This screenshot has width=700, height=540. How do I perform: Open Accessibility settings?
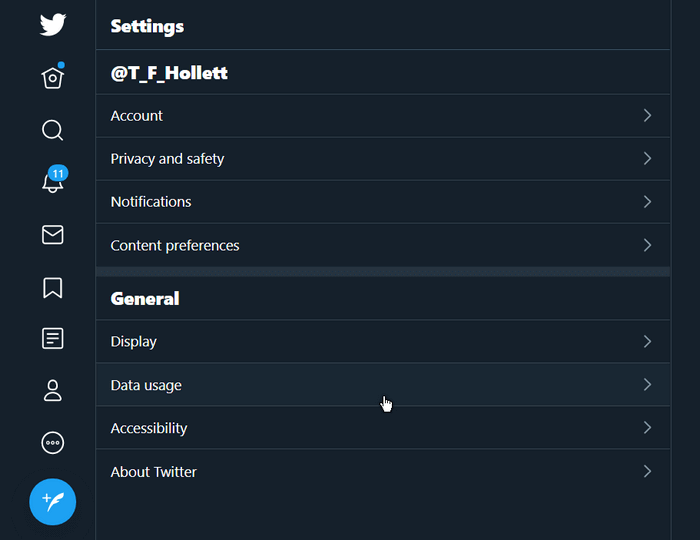click(x=383, y=428)
